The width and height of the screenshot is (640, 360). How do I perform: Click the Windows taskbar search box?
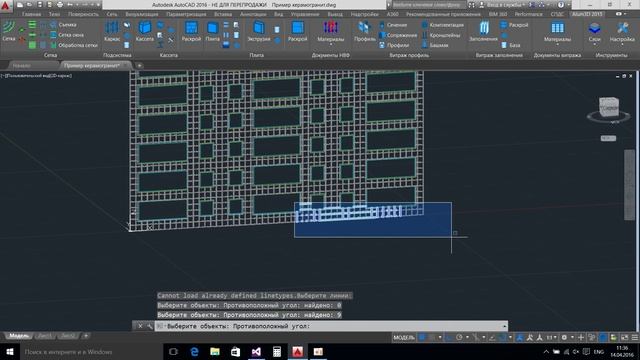(x=91, y=351)
